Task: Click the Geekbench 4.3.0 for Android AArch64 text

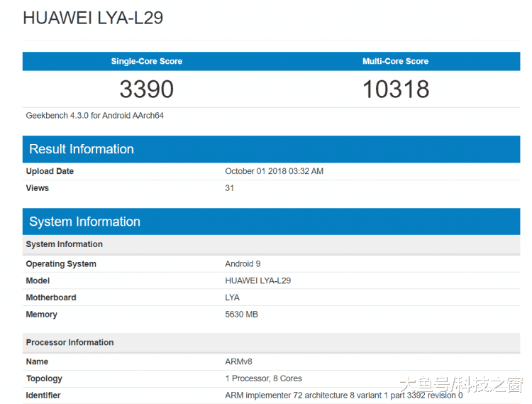Action: (x=94, y=116)
